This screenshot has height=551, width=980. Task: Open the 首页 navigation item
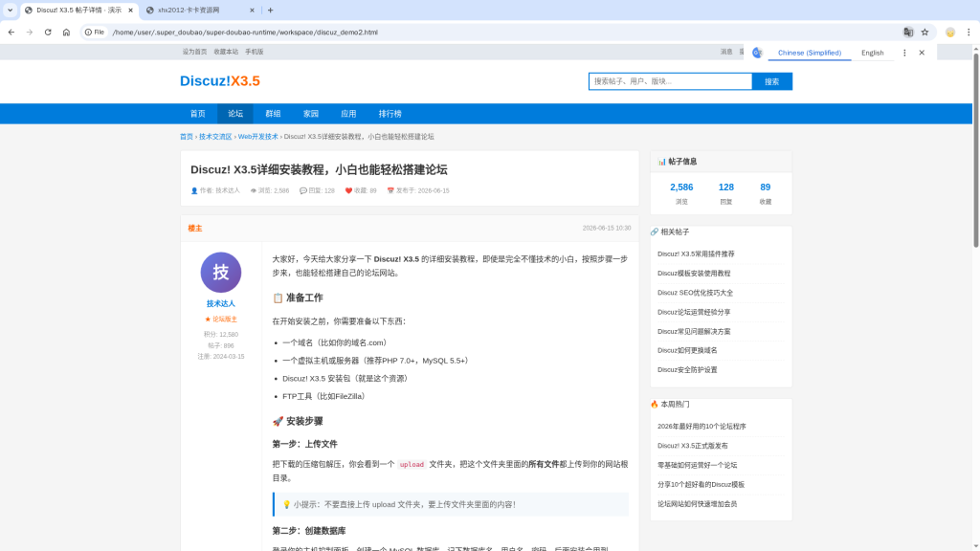[197, 114]
